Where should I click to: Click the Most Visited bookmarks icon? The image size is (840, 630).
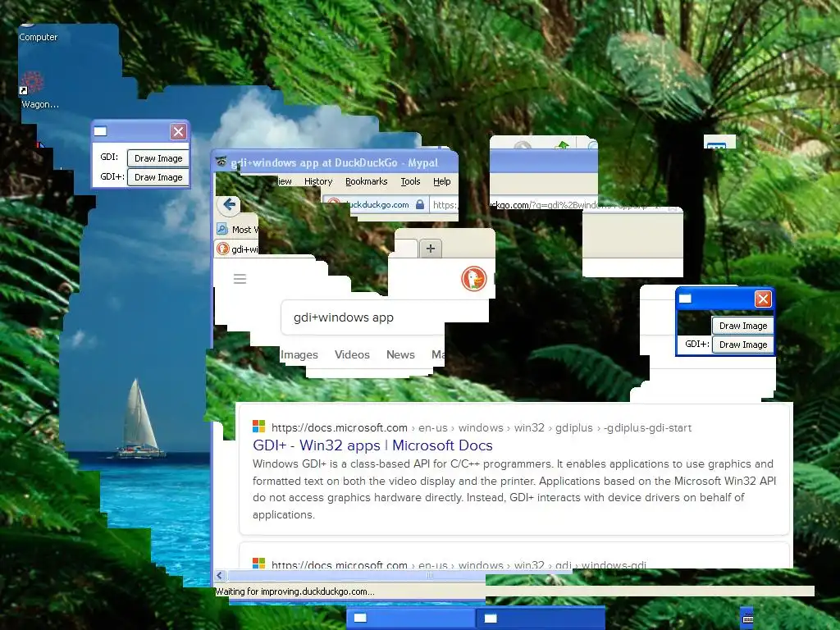[222, 230]
